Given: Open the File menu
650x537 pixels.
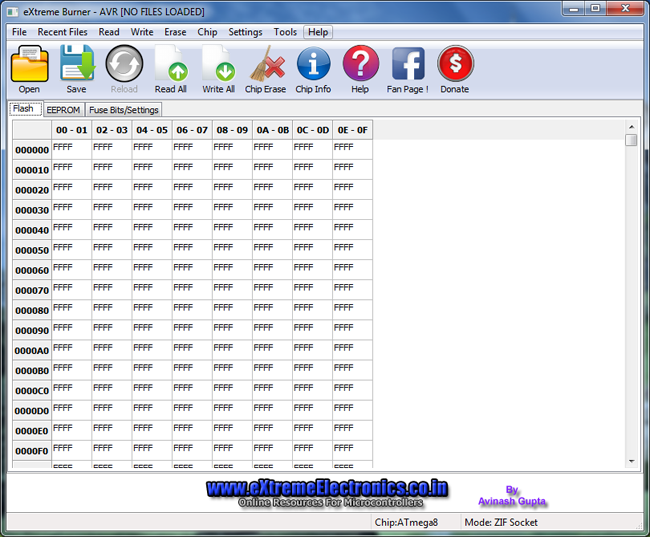Looking at the screenshot, I should (x=19, y=32).
